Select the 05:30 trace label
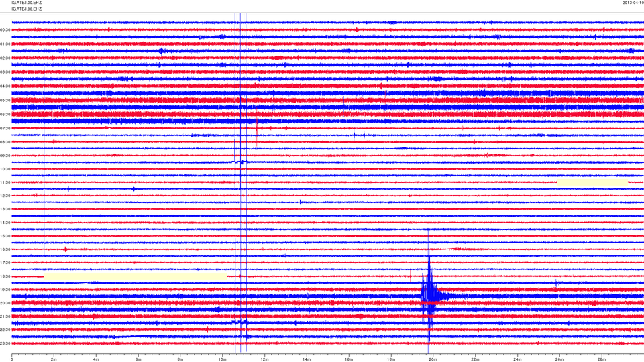This screenshot has width=644, height=362. click(x=5, y=100)
